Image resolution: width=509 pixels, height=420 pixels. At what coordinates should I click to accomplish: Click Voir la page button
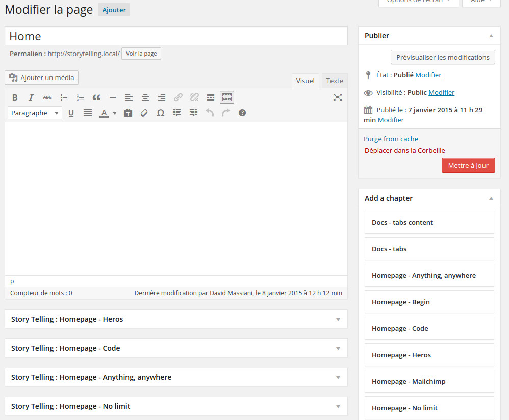point(141,54)
